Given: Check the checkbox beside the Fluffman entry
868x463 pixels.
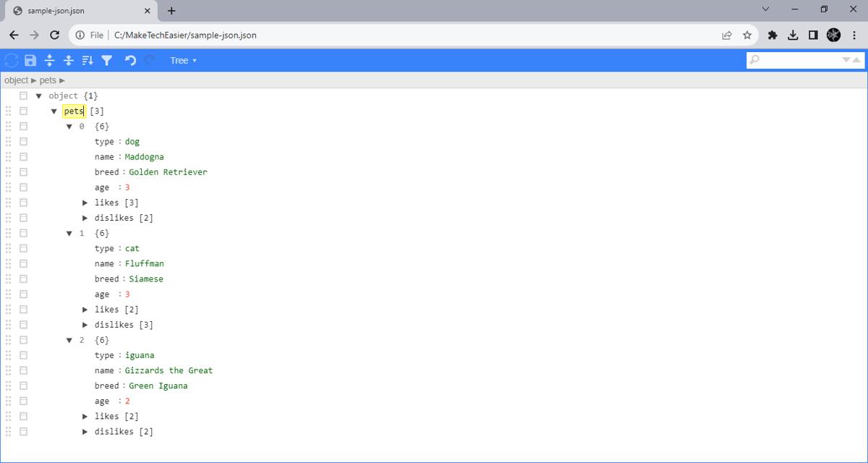Looking at the screenshot, I should (22, 263).
